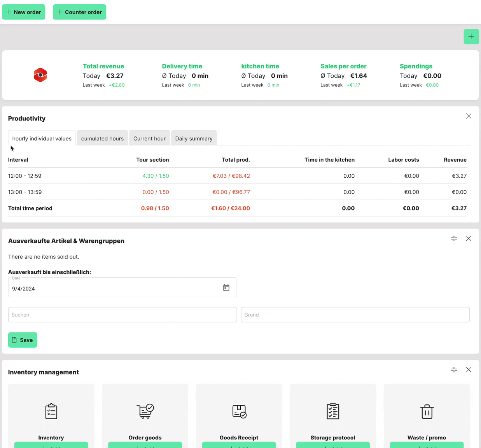Click the Save button
481x448 pixels.
(x=23, y=340)
